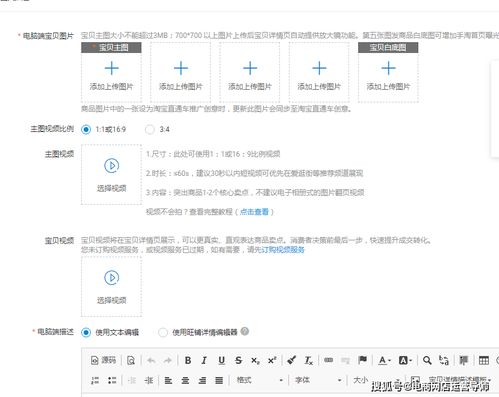Toggle Bold formatting
The width and height of the screenshot is (499, 397).
click(x=188, y=360)
